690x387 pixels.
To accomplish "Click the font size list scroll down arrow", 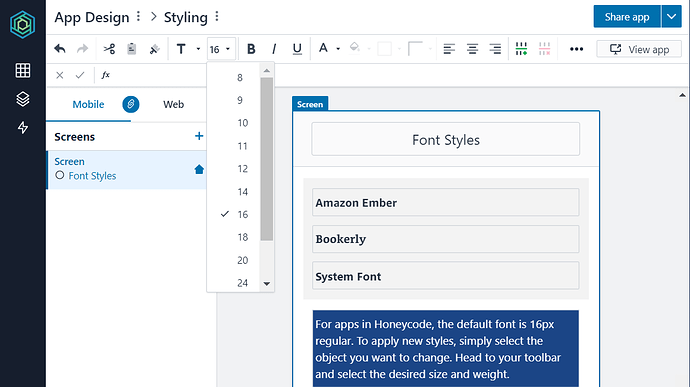I will tap(267, 284).
